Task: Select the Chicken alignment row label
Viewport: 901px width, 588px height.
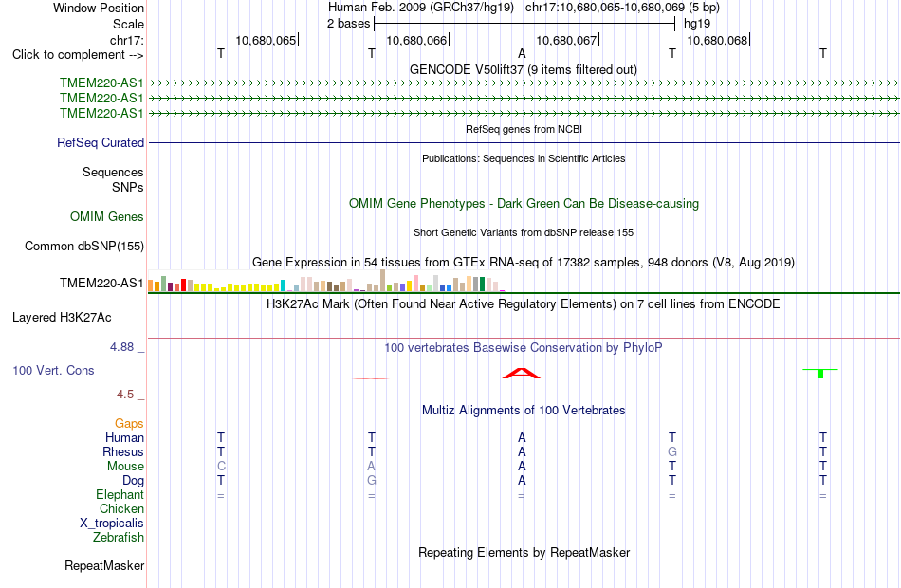Action: click(121, 508)
